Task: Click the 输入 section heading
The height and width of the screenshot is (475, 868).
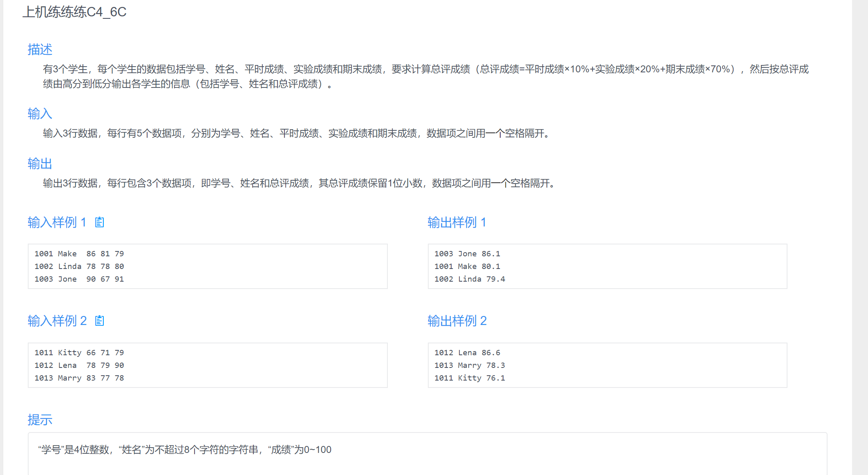Action: click(x=40, y=114)
